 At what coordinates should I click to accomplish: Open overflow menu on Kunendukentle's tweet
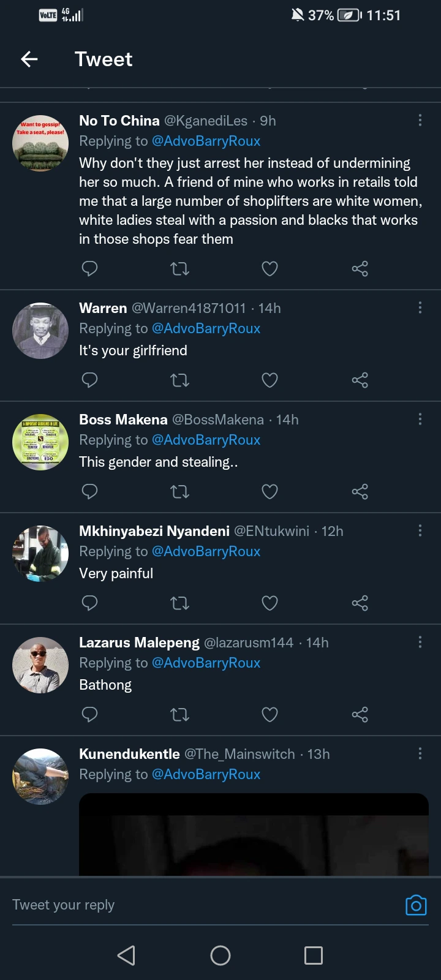(x=420, y=753)
